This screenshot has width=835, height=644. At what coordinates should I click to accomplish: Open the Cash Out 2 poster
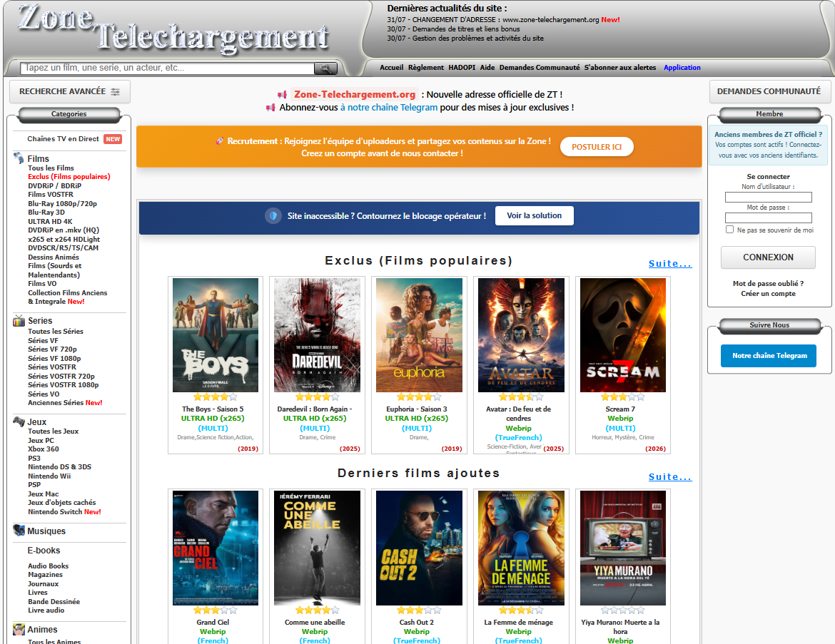tap(419, 548)
